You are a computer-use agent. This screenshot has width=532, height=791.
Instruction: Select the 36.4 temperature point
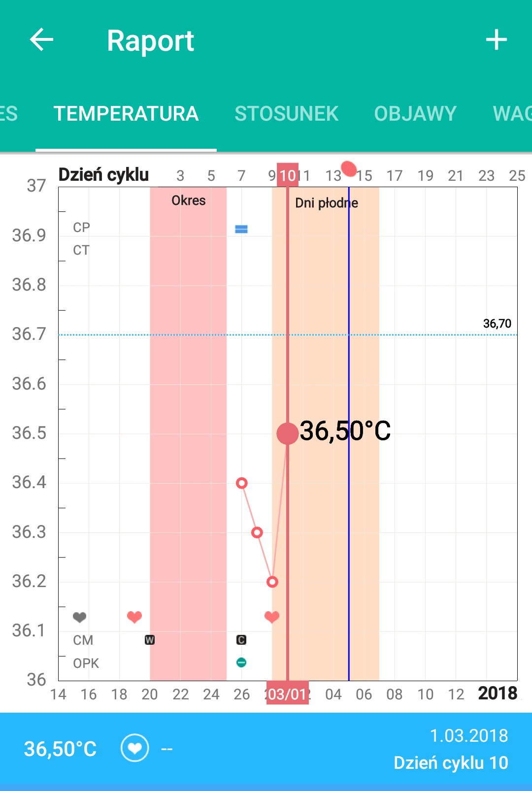[241, 483]
